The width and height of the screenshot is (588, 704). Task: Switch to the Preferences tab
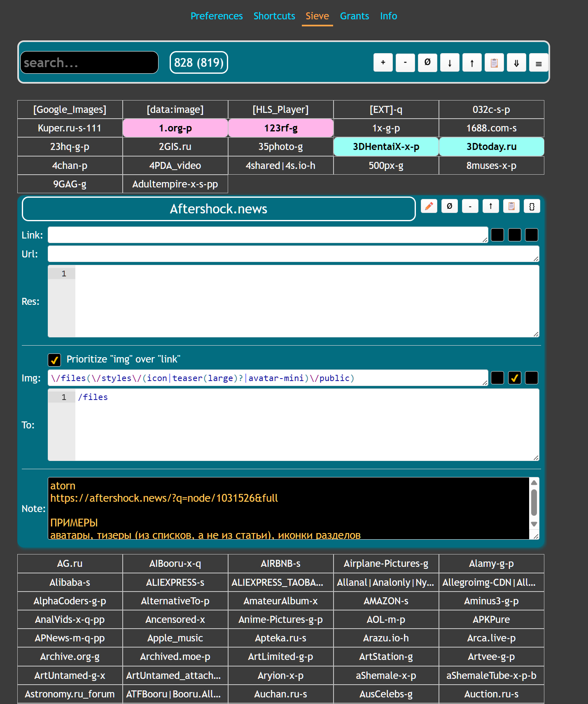[217, 16]
